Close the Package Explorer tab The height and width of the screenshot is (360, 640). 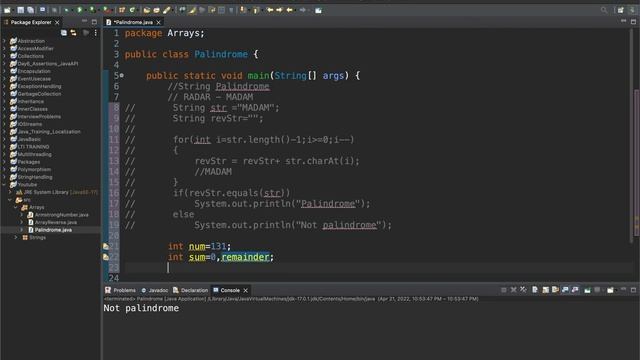tap(57, 22)
